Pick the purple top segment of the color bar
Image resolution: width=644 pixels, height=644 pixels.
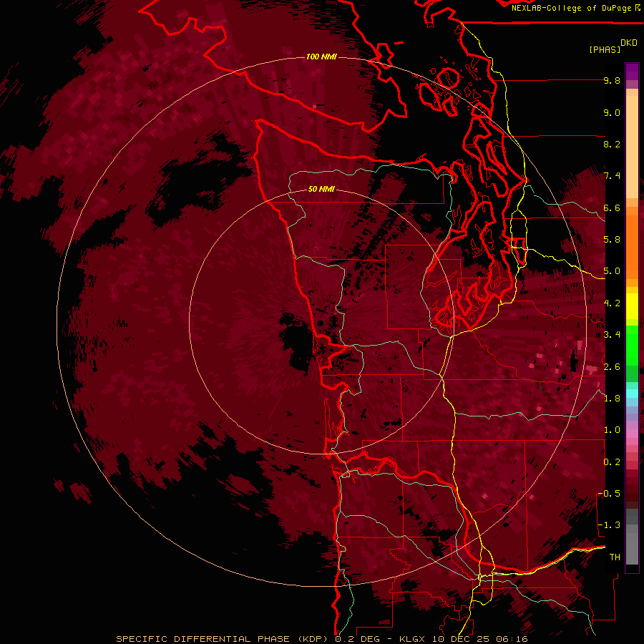point(632,72)
